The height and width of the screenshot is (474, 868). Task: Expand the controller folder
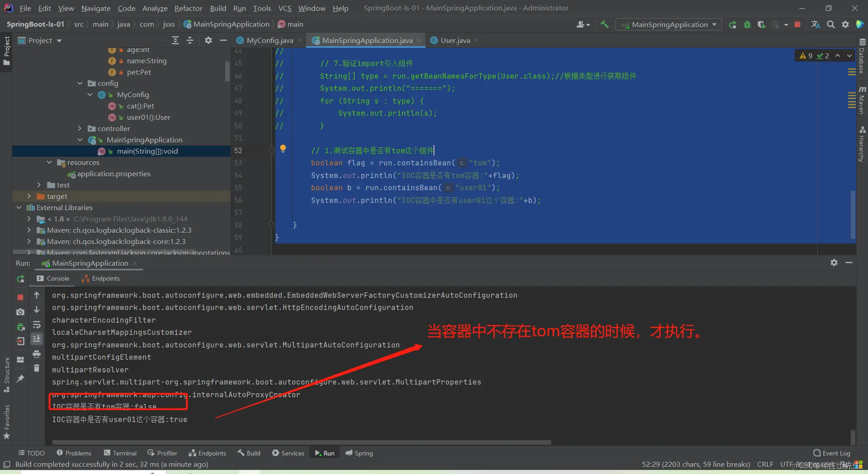pyautogui.click(x=80, y=128)
